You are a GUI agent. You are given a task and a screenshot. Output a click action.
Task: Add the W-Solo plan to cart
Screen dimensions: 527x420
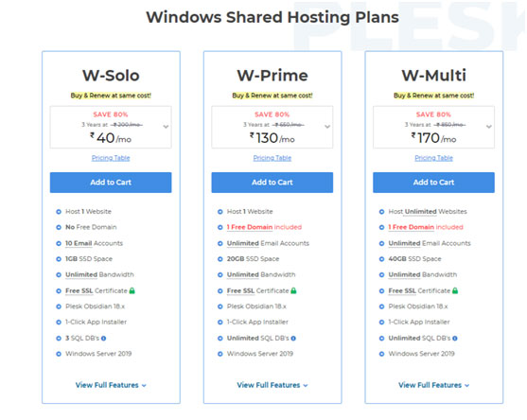coord(111,183)
